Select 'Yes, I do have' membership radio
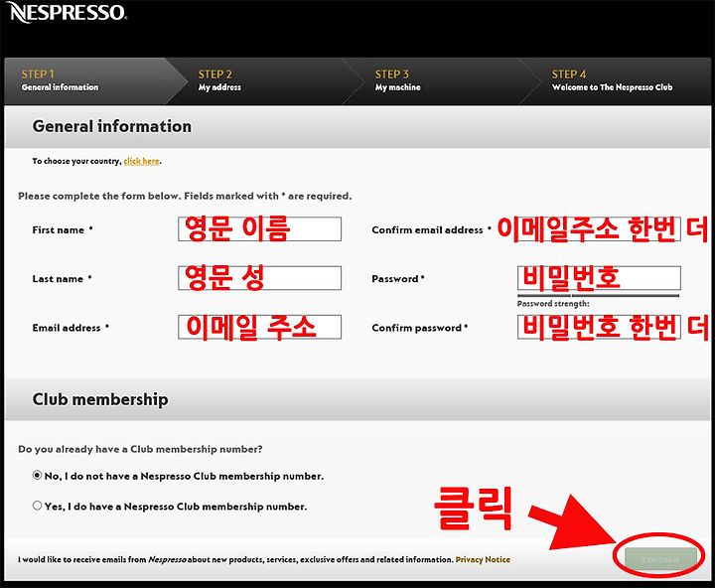Screen dimensions: 715x588 pyautogui.click(x=37, y=506)
